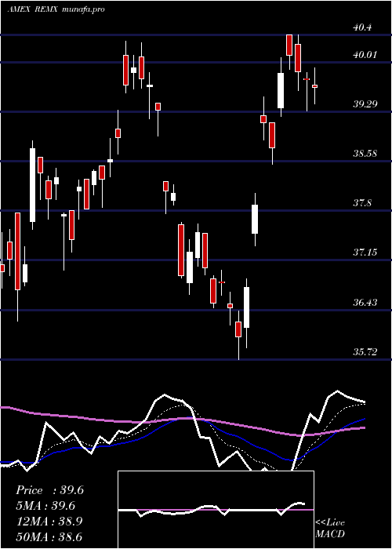This screenshot has height=549, width=392.
Task: Click the 50MA : 38.6 readout
Action: click(49, 536)
